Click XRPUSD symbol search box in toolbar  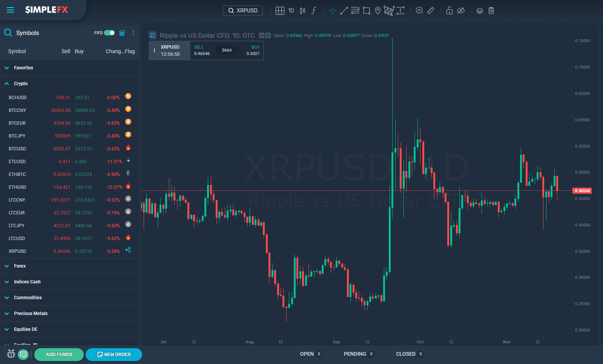(243, 11)
